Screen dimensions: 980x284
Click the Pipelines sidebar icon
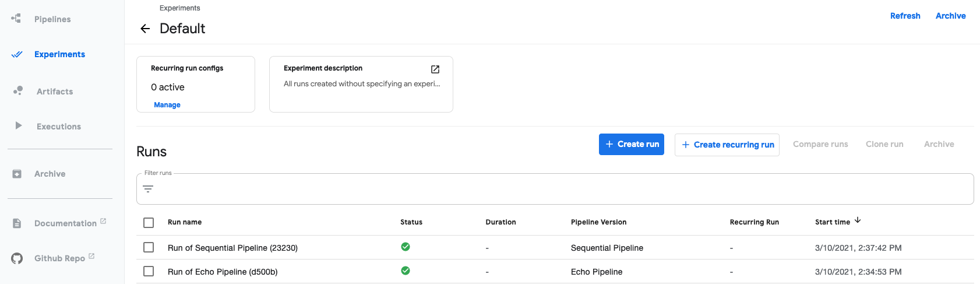tap(16, 19)
